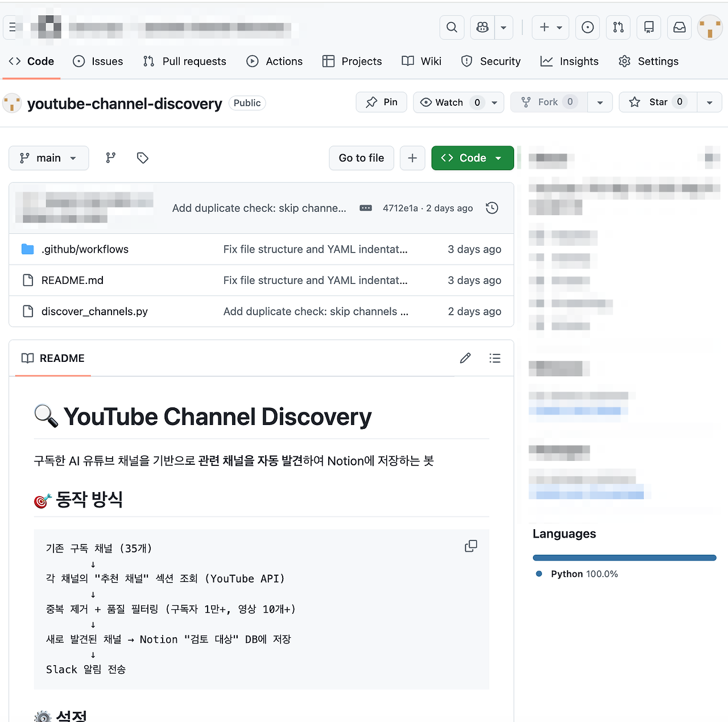
Task: Switch to the Issues tab
Action: coord(98,61)
